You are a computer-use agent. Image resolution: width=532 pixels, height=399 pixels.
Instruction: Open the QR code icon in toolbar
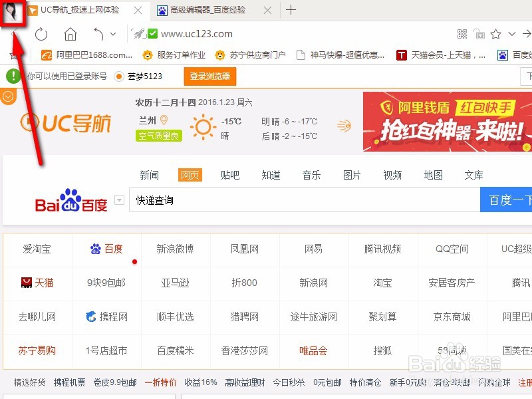click(462, 34)
